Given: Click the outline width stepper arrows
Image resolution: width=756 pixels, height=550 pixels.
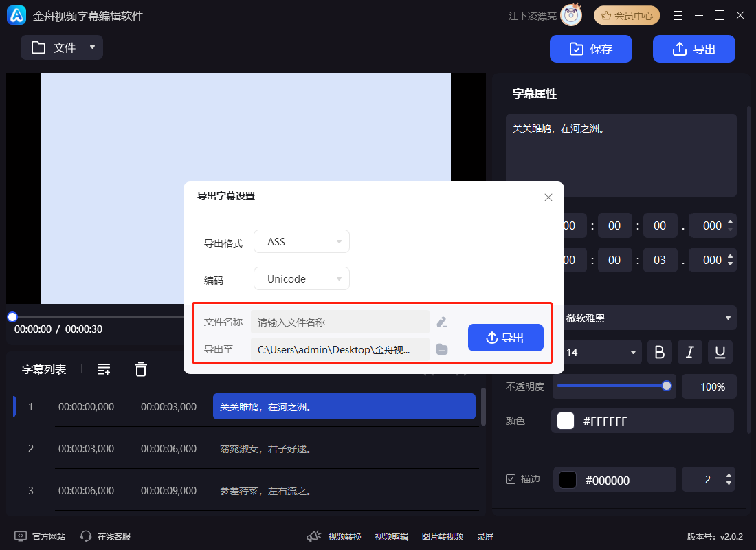Looking at the screenshot, I should (x=729, y=479).
